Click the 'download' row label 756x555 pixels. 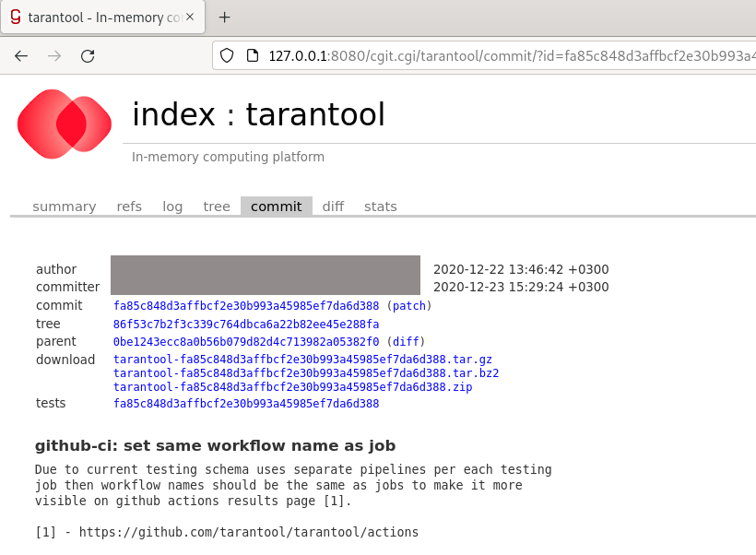click(x=65, y=360)
